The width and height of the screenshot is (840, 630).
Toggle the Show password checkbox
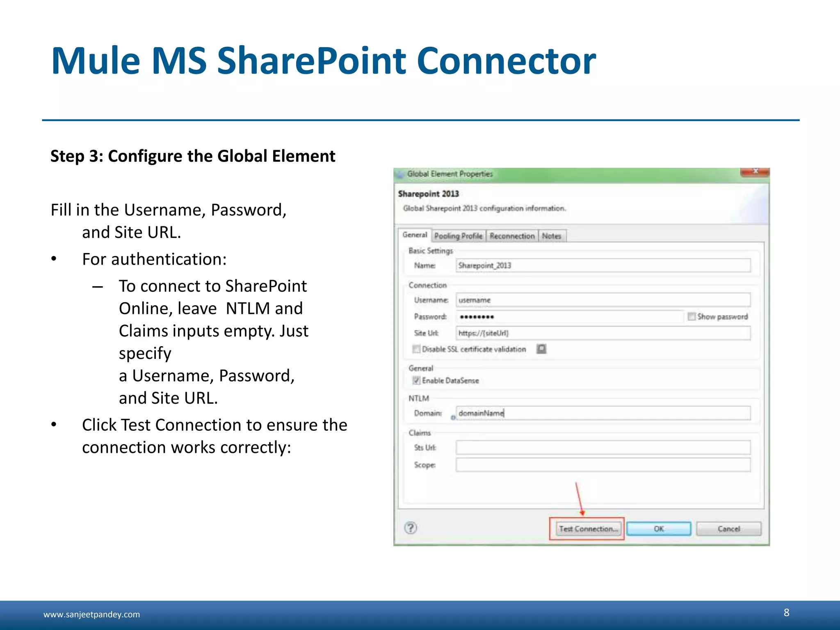(691, 316)
